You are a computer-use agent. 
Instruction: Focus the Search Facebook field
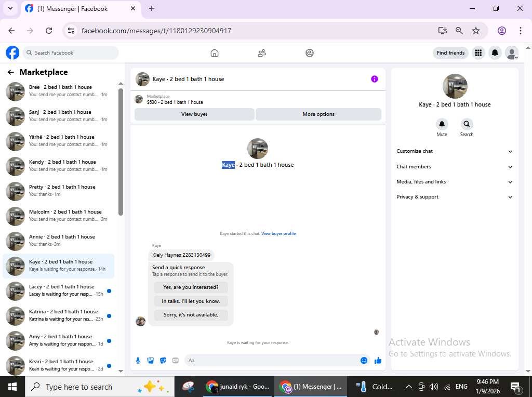[71, 53]
